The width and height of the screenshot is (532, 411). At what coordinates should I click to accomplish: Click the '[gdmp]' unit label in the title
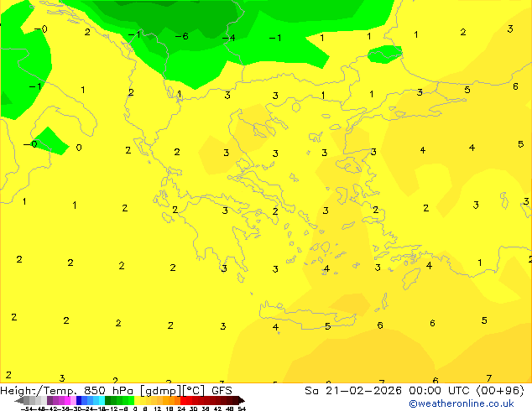tap(161, 391)
